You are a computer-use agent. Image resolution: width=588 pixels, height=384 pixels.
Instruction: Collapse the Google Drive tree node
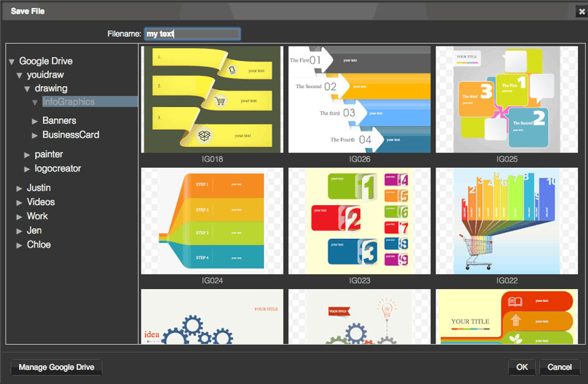(12, 61)
